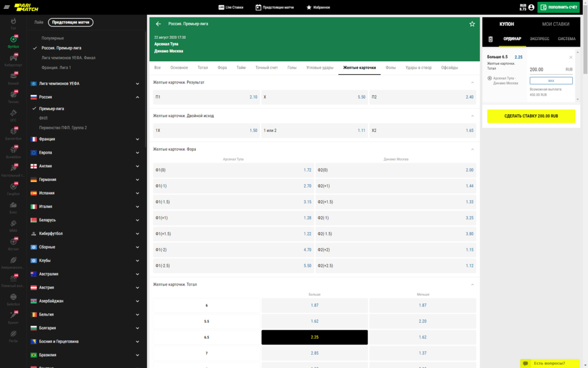Image resolution: width=588 pixels, height=368 pixels.
Task: Go back using the arrow in match header
Action: coord(158,24)
